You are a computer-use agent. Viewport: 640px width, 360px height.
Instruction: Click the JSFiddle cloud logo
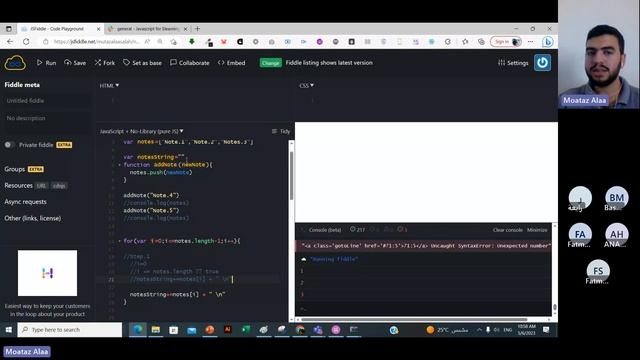(15, 63)
